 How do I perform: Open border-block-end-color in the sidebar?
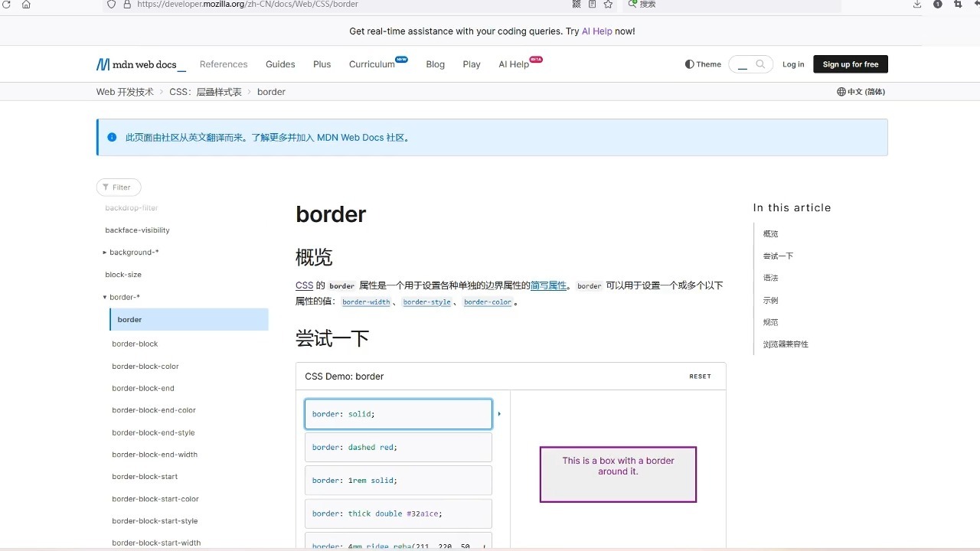tap(154, 410)
